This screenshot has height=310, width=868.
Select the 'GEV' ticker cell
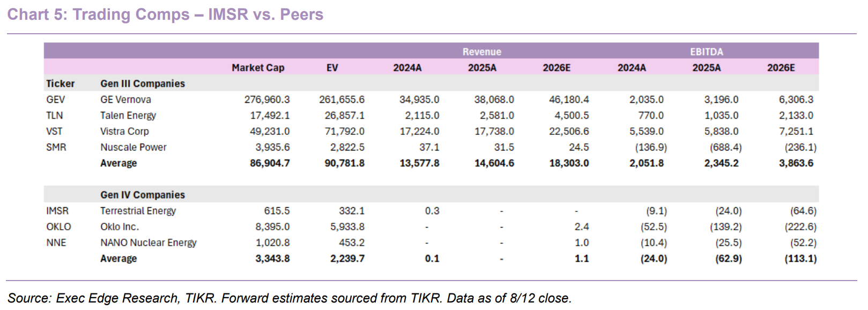click(56, 100)
